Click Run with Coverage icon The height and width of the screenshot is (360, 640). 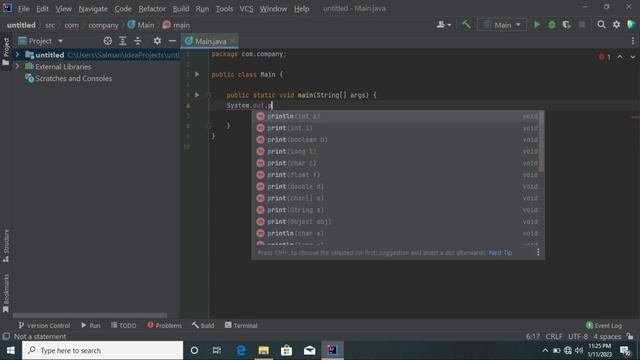(567, 25)
